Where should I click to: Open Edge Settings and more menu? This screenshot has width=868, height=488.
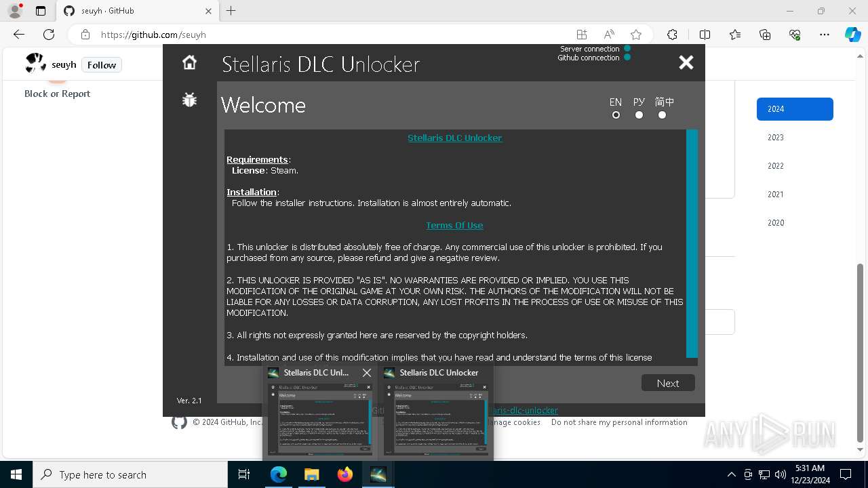[825, 35]
